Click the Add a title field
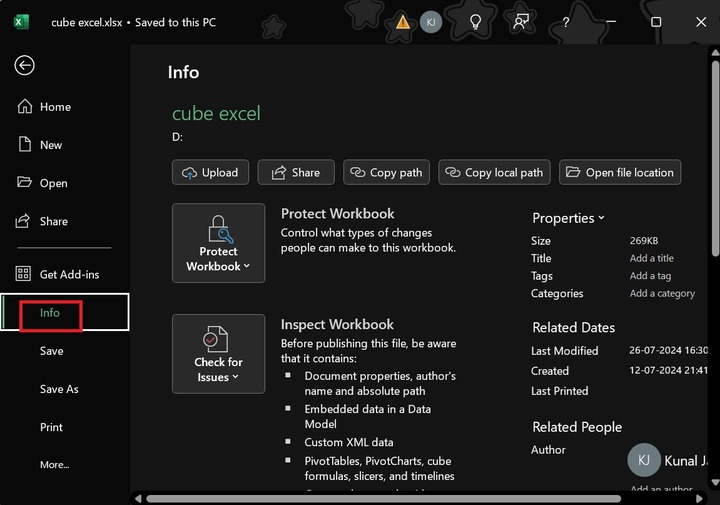 [x=652, y=258]
